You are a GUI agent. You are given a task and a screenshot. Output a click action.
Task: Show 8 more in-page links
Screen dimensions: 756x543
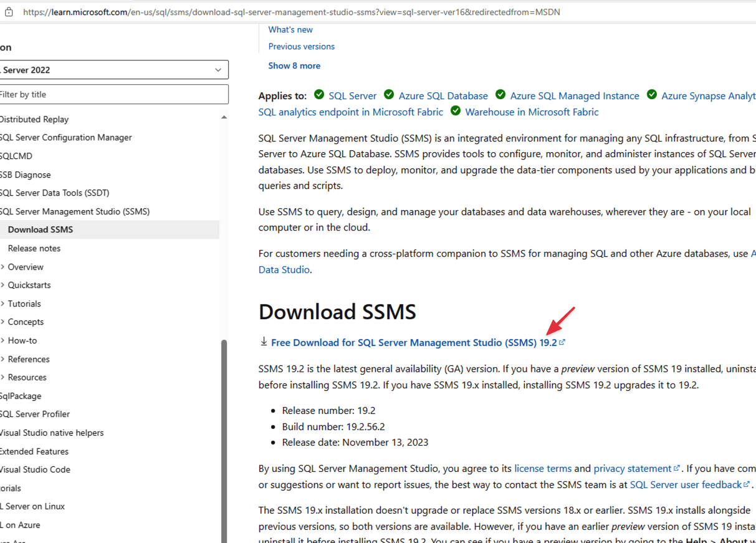point(294,65)
